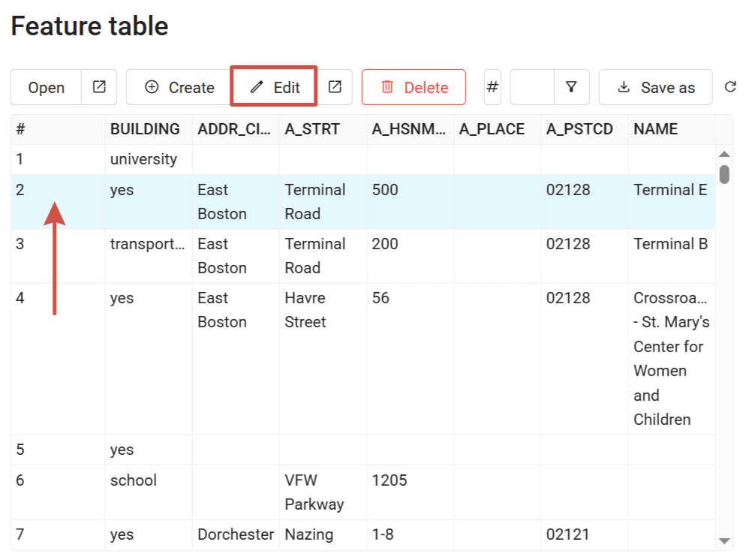Click the A_STRT column header
Image resolution: width=746 pixels, height=560 pixels.
312,129
